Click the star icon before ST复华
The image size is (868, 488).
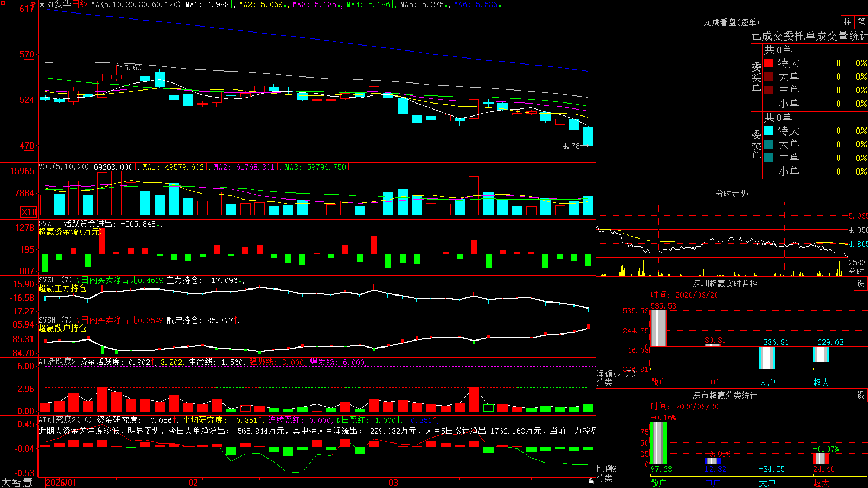click(x=42, y=4)
